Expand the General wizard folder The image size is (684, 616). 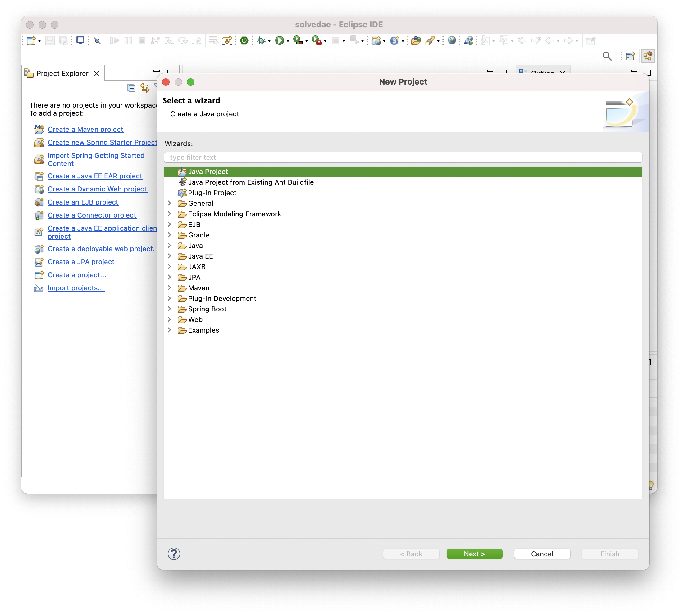[169, 203]
